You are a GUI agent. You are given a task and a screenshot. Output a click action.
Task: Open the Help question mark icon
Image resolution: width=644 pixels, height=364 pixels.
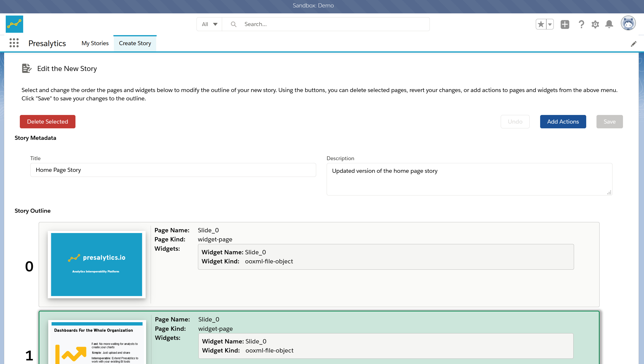[x=581, y=24]
